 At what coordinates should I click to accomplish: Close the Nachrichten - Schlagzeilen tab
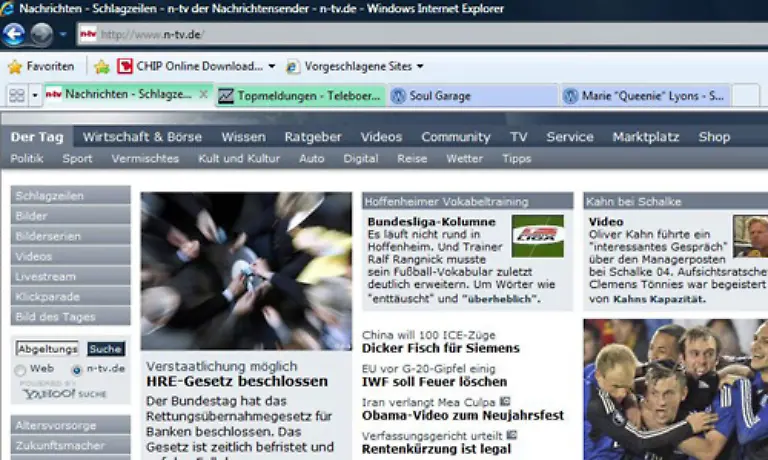(x=203, y=94)
